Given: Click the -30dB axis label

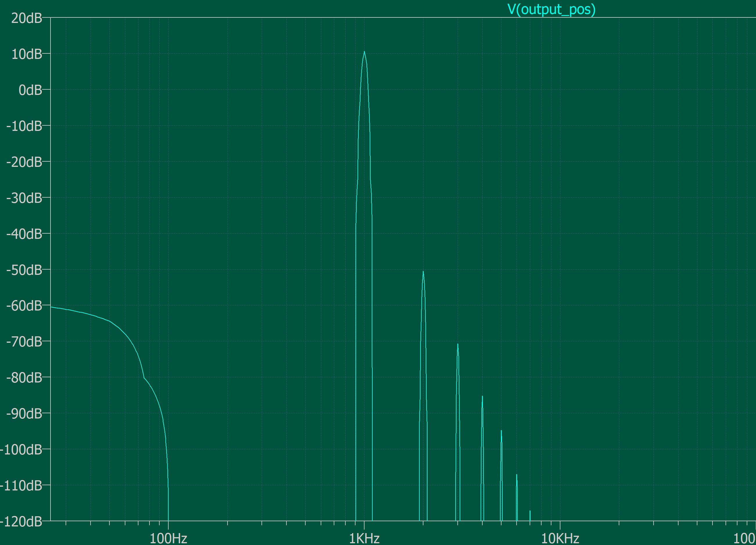Looking at the screenshot, I should coord(24,198).
